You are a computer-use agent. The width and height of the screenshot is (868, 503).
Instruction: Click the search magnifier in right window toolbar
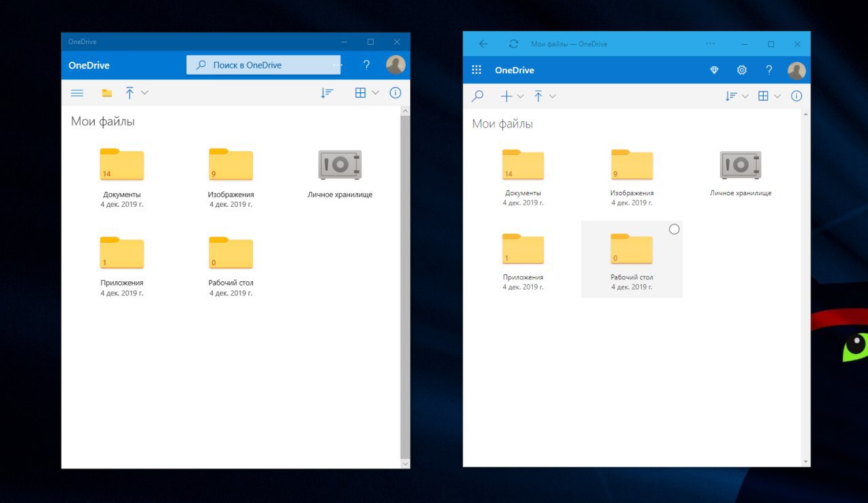pyautogui.click(x=477, y=96)
